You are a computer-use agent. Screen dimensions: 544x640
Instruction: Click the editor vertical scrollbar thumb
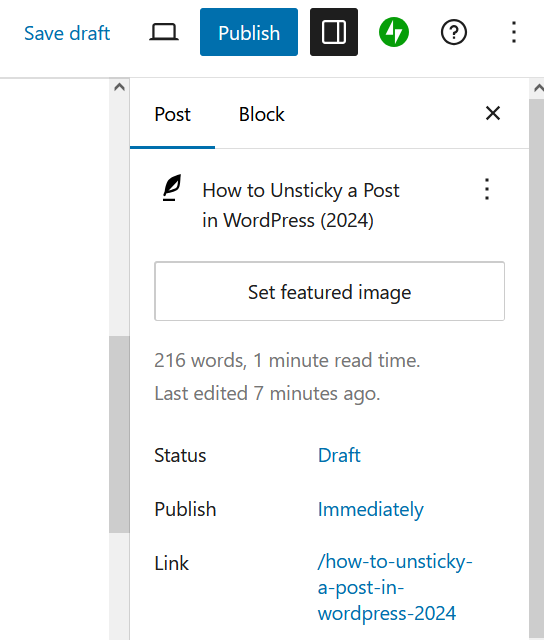(119, 434)
